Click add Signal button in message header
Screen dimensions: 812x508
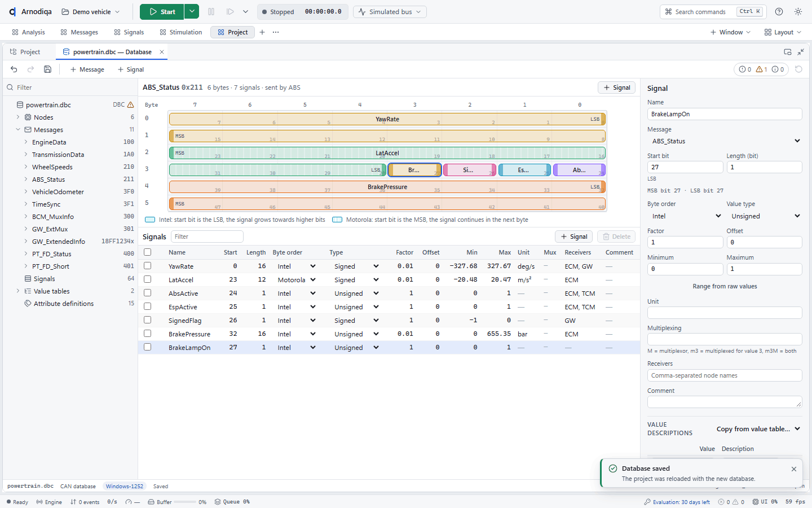click(x=617, y=87)
